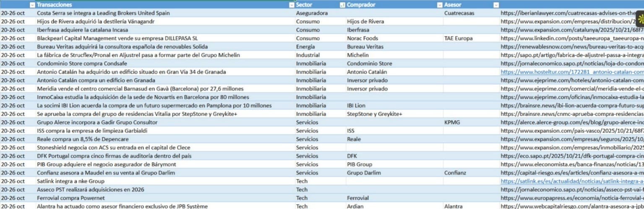The height and width of the screenshot is (209, 644).
Task: Select the 'StepStone y Greykite+' comprador cell
Action: point(394,114)
